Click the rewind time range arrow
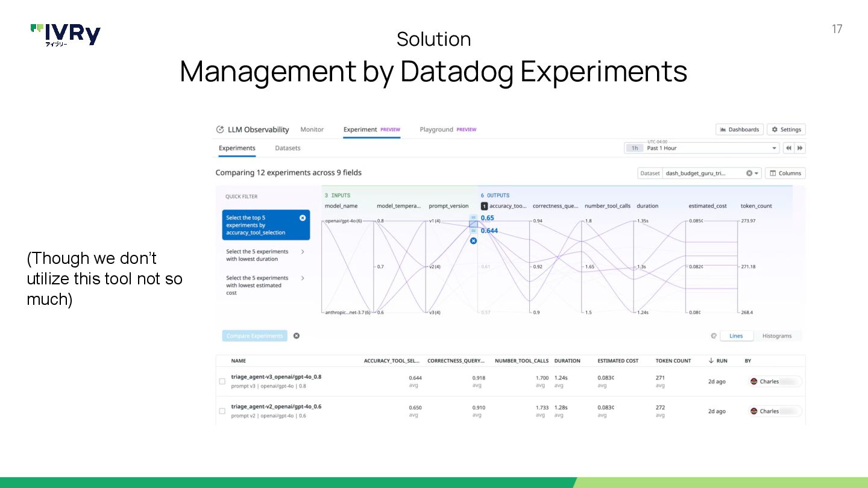Screen dimensions: 868x488 coord(788,148)
